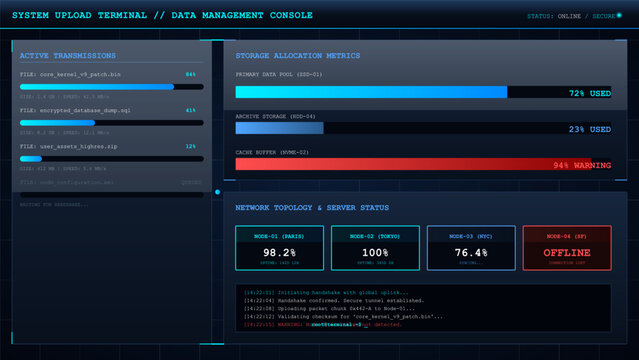Click the "Handshake confirmed" log line
Viewport: 639px width, 360px height.
(x=334, y=300)
